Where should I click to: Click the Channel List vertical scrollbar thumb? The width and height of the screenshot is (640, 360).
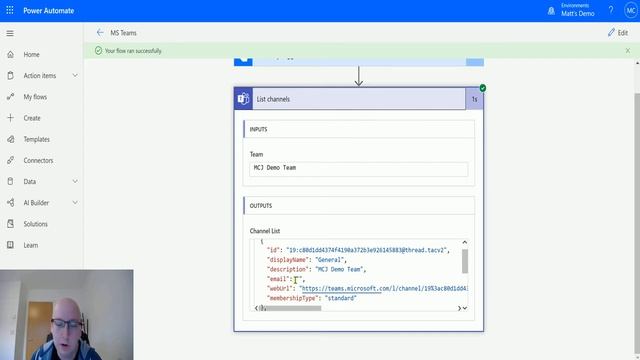pyautogui.click(x=465, y=261)
